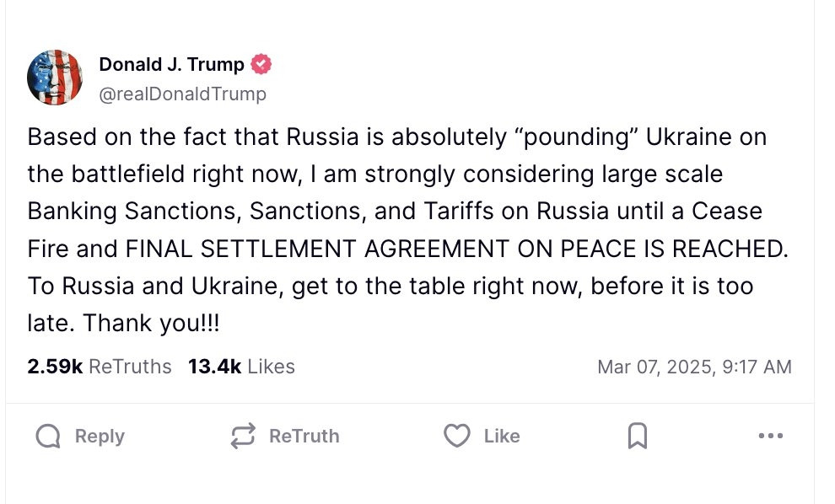Toggle the bookmark icon on this post

(x=638, y=436)
